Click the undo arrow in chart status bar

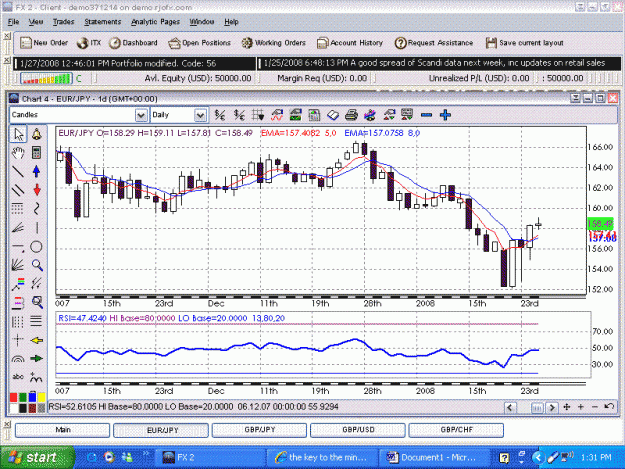tap(609, 407)
